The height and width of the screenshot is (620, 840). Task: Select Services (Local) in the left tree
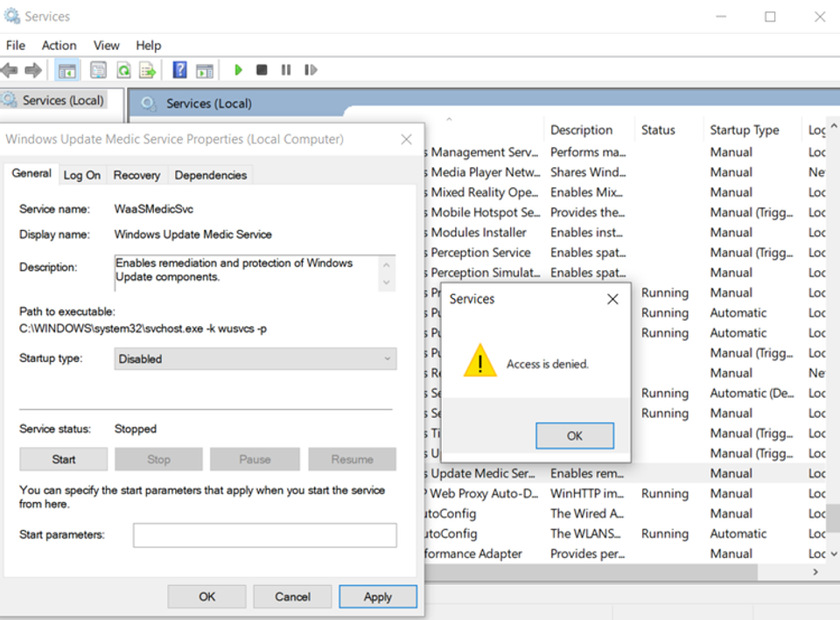(x=63, y=100)
